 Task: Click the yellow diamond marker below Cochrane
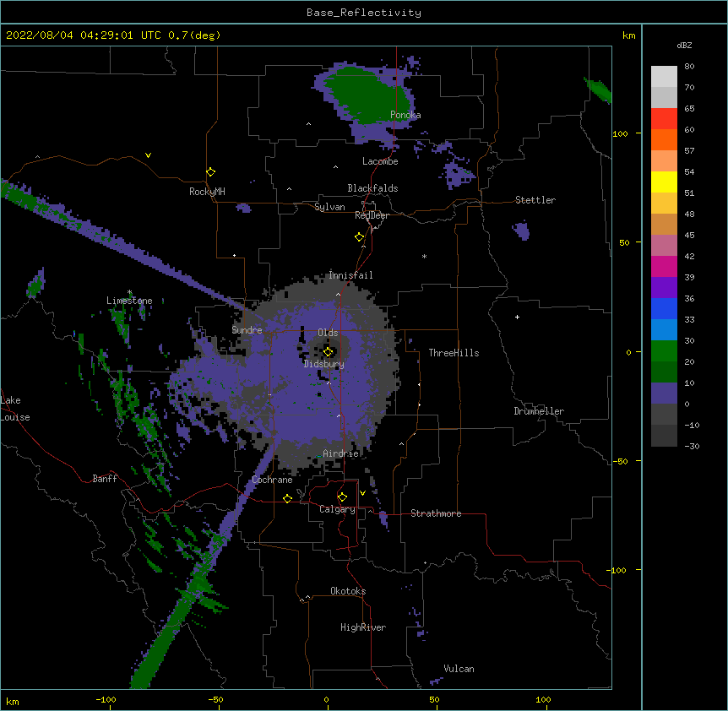(287, 498)
